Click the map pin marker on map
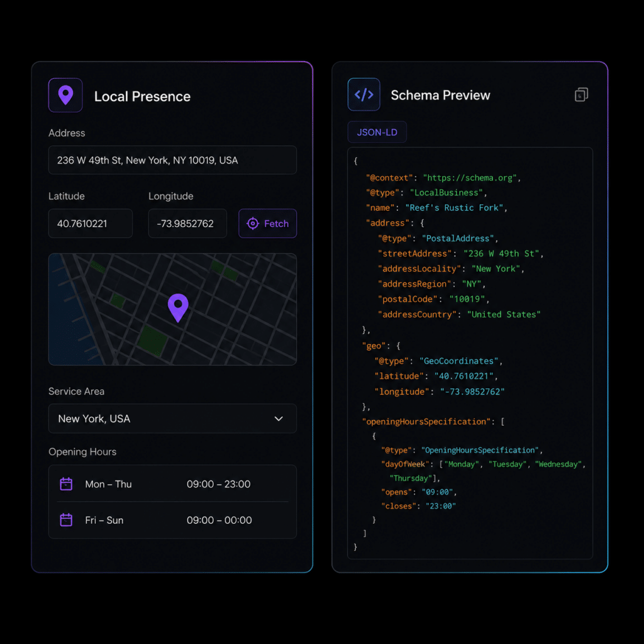Viewport: 644px width, 644px height. (178, 308)
